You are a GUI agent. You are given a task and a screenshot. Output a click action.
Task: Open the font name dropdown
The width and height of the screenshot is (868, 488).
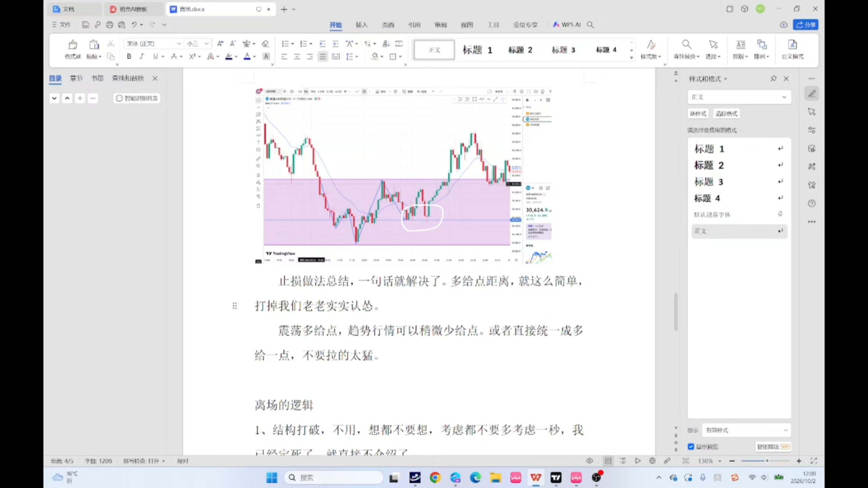(x=179, y=44)
